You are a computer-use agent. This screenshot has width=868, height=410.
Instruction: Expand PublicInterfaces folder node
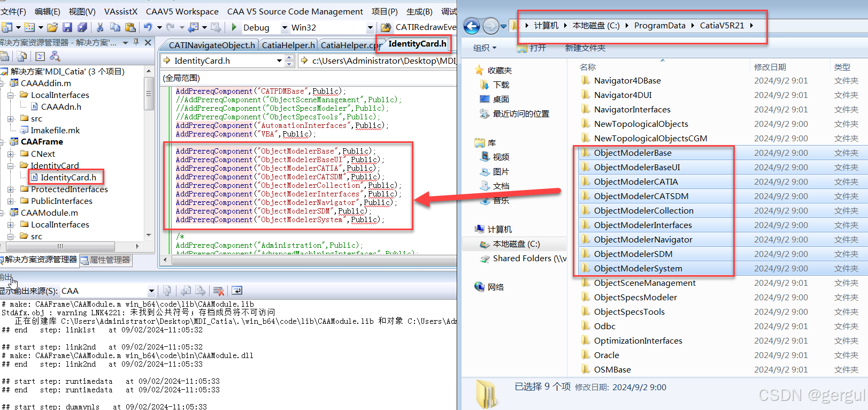10,201
